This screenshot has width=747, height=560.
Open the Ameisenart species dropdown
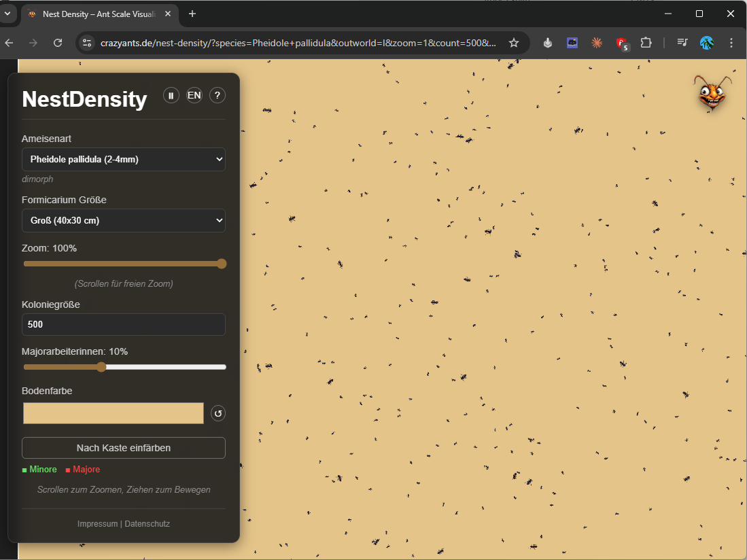123,159
